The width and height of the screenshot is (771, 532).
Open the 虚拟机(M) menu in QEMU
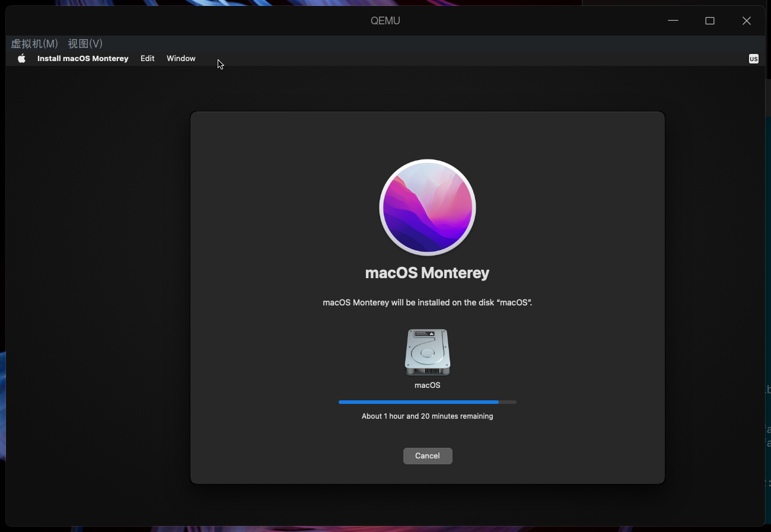34,44
